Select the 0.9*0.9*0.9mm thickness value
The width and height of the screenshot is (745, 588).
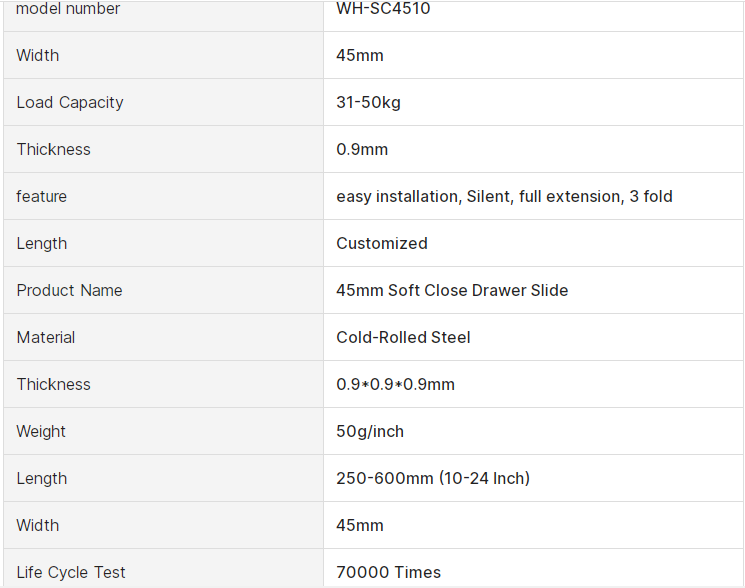pos(395,384)
